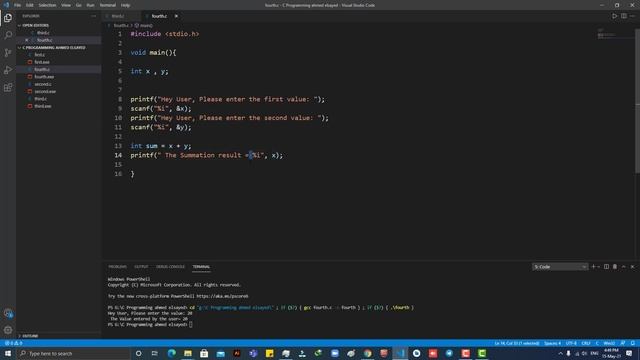Click the CRLF line ending indicator
Screen dimensions: 640x360
pyautogui.click(x=586, y=343)
